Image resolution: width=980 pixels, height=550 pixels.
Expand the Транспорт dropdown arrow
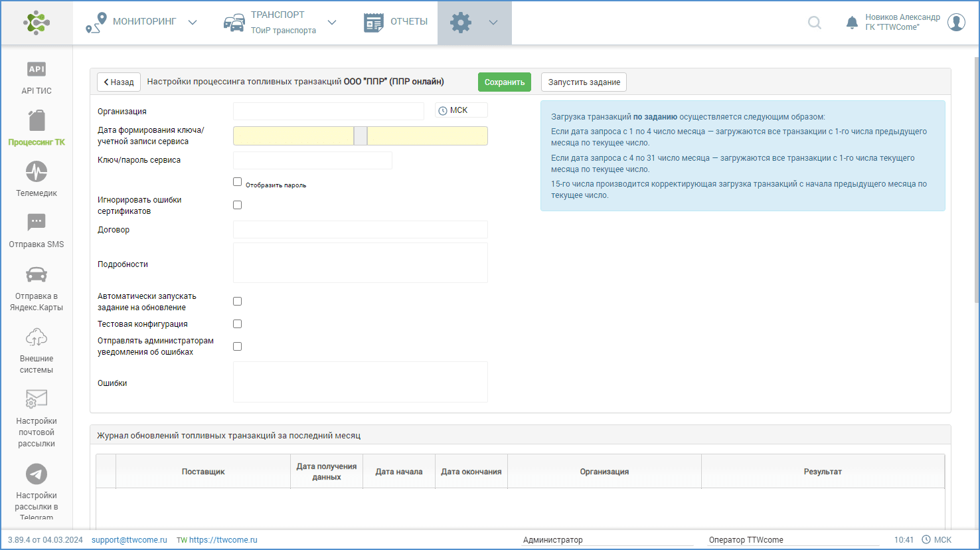point(332,23)
